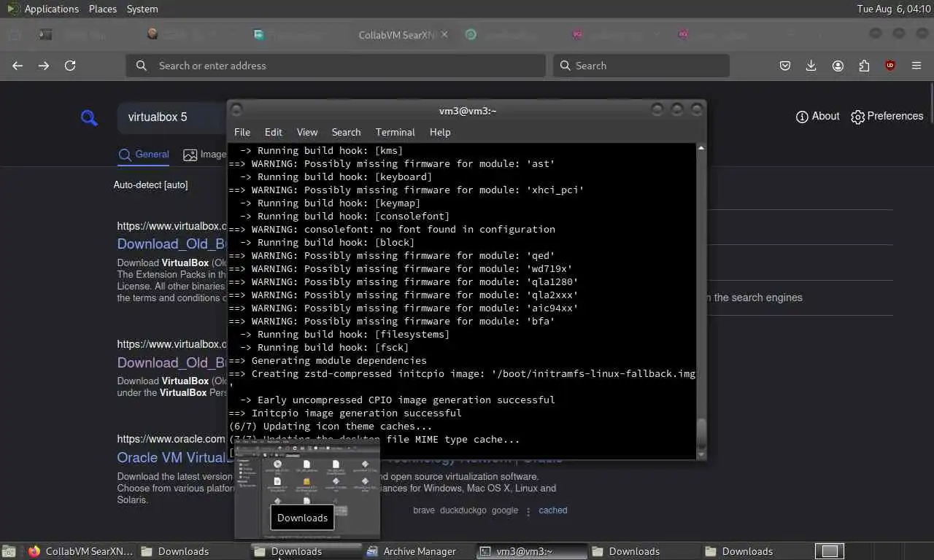934x560 pixels.
Task: Switch to CollabVM SearXNG Firefox taskbar item
Action: pyautogui.click(x=80, y=551)
